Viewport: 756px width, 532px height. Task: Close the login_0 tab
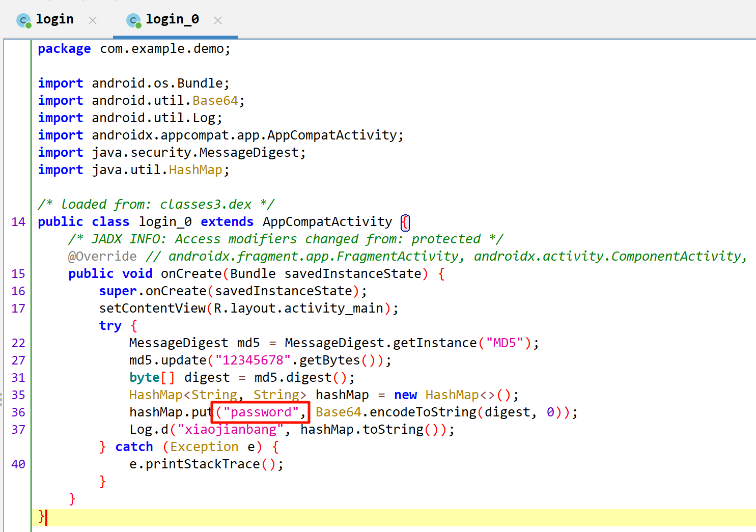tap(218, 20)
